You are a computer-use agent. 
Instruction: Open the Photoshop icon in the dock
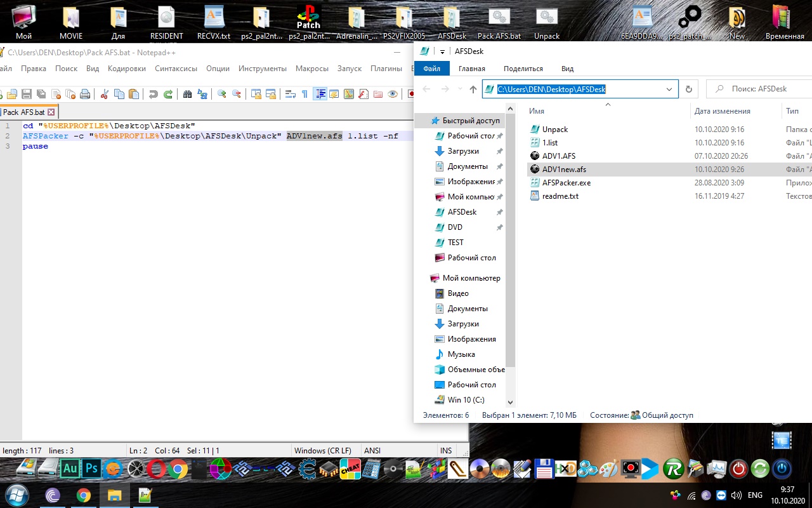click(x=91, y=469)
